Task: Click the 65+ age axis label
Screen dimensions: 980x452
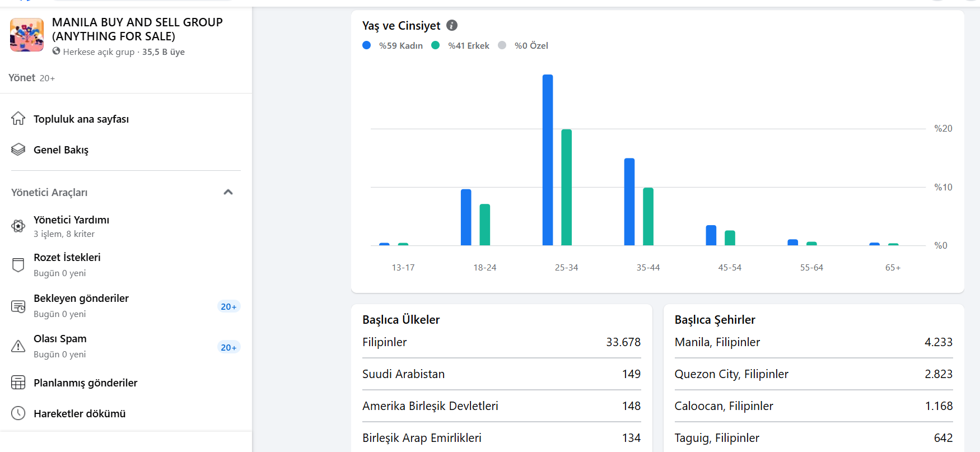Action: 893,268
